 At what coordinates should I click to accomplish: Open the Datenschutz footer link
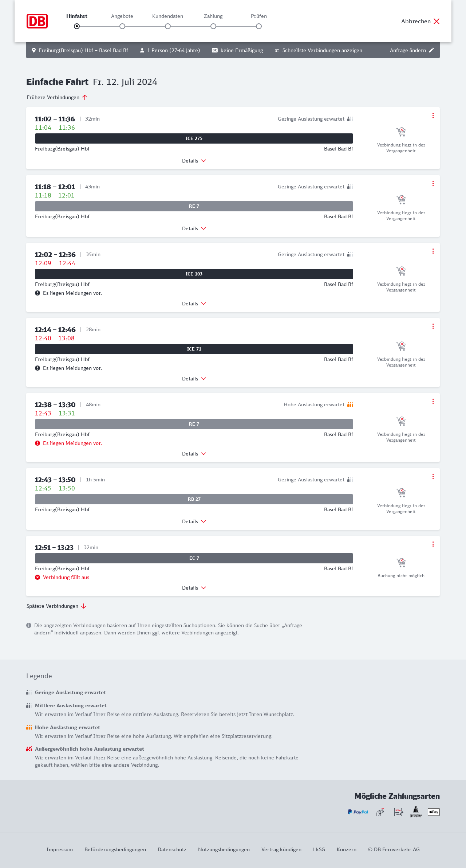(172, 849)
